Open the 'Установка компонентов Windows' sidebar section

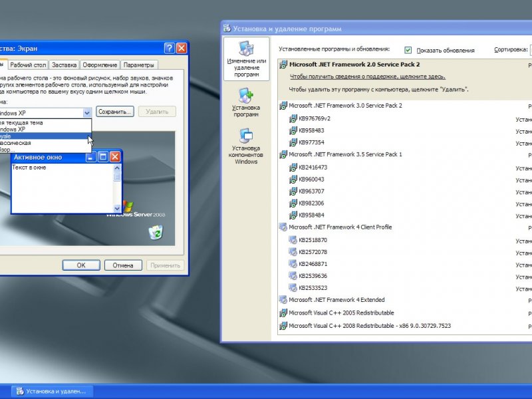(x=246, y=146)
